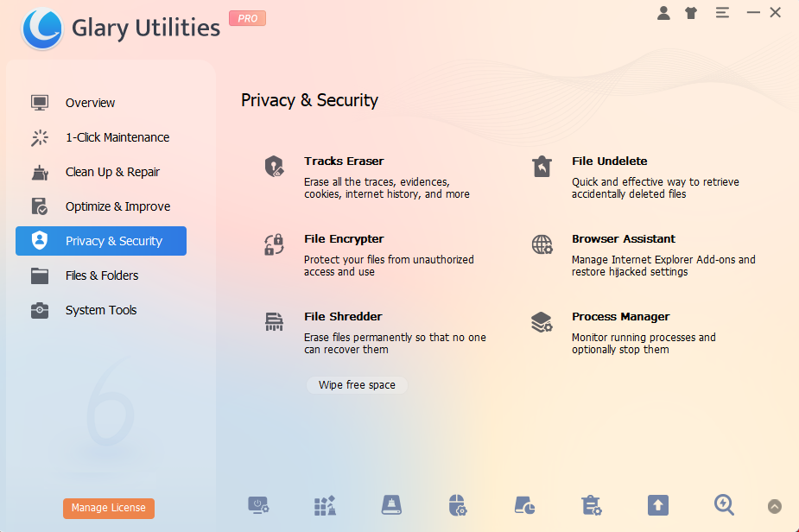Click the mouse-with-gear Context Menu Manager icon
Viewport: 799px width, 532px height.
458,505
